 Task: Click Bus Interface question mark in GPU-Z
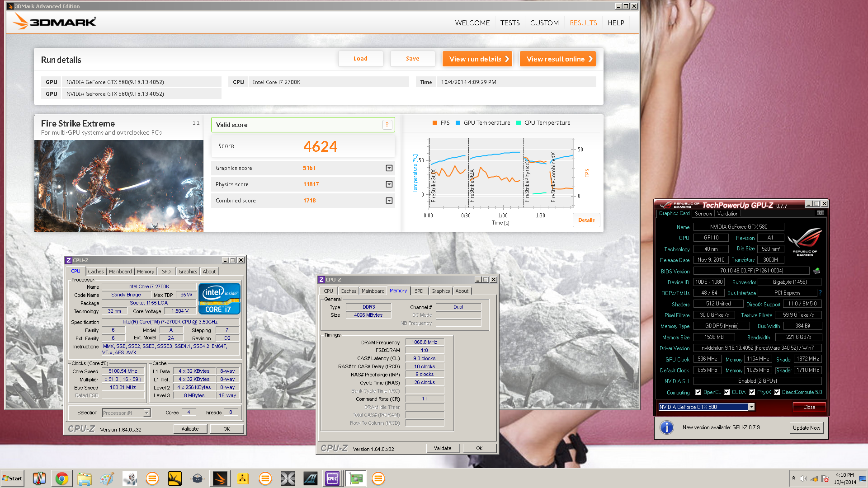point(820,293)
